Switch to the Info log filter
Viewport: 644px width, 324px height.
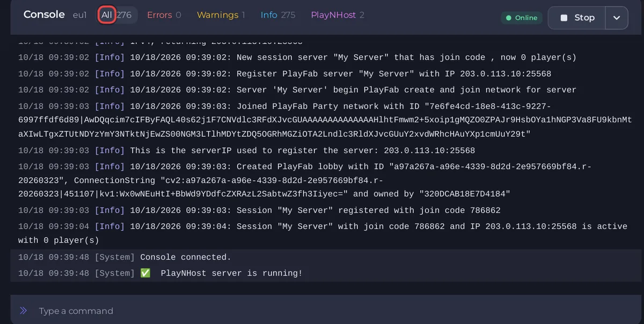point(277,15)
